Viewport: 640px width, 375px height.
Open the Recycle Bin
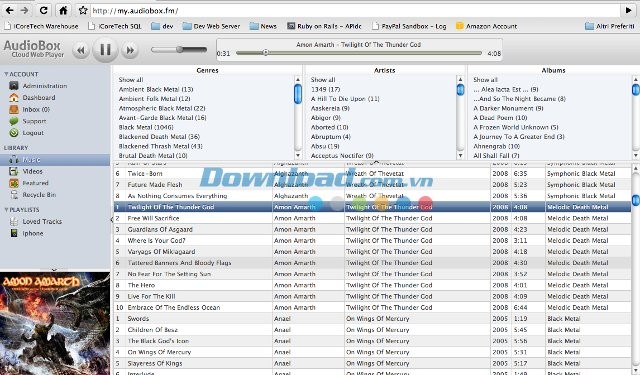33,195
